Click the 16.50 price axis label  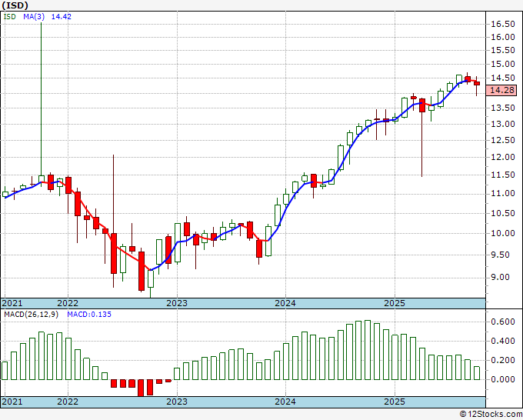click(x=503, y=24)
